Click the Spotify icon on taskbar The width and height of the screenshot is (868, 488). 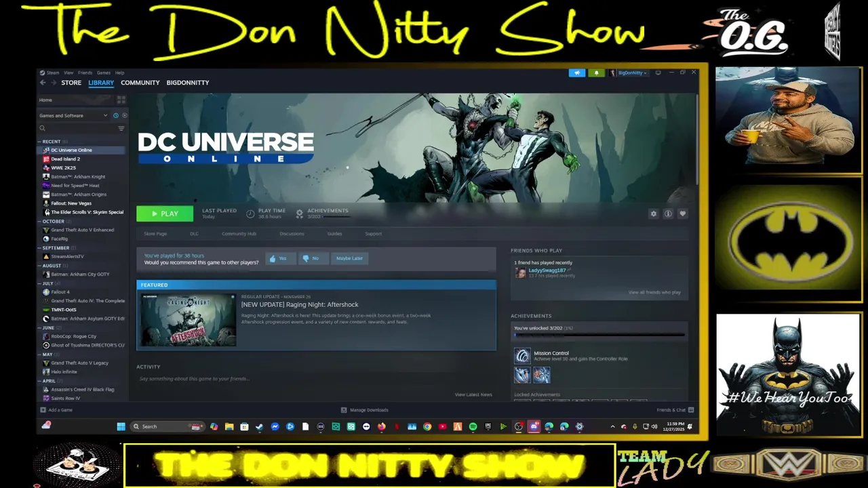coord(473,426)
